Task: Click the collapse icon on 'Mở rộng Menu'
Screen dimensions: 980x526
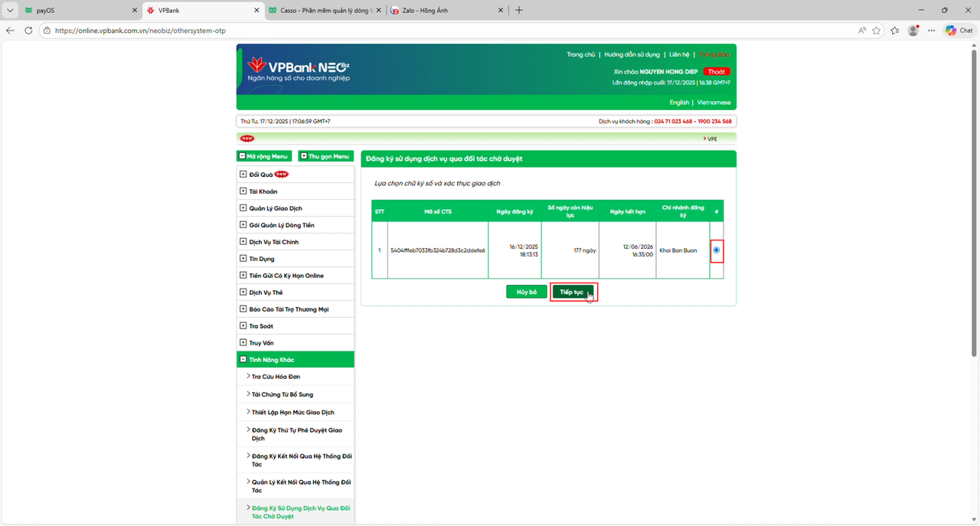Action: (242, 155)
